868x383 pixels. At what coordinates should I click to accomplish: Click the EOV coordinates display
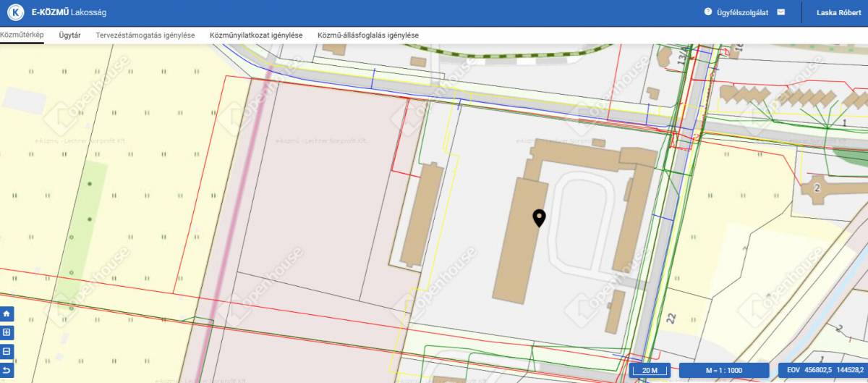pyautogui.click(x=822, y=371)
